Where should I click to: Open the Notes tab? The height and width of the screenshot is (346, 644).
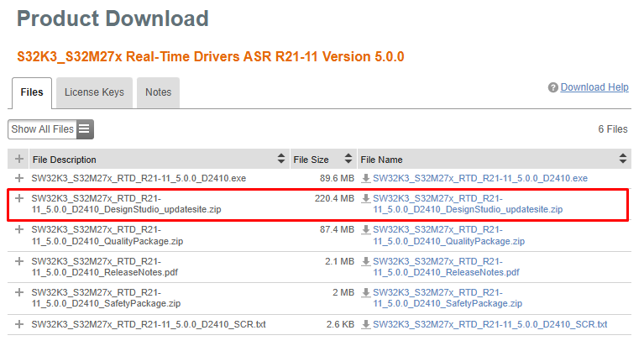(x=158, y=92)
